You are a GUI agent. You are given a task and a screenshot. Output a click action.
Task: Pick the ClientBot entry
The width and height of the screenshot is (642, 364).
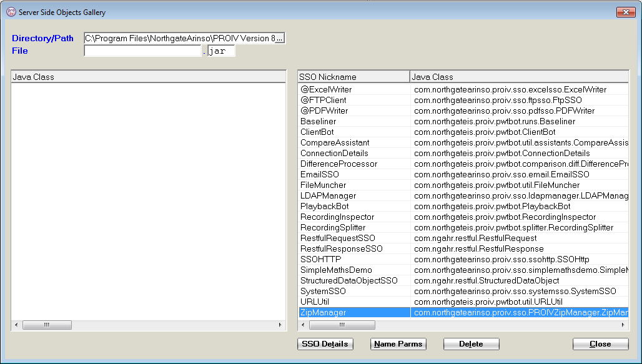click(x=463, y=132)
